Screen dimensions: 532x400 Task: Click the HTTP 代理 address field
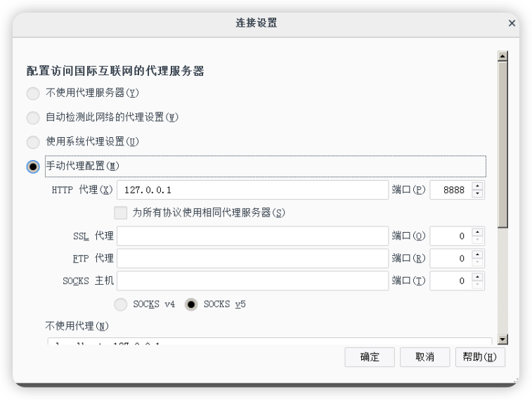pos(252,190)
